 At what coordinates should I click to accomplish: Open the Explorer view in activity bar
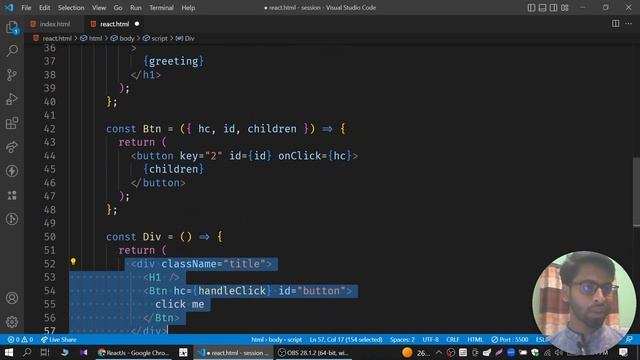pos(12,28)
